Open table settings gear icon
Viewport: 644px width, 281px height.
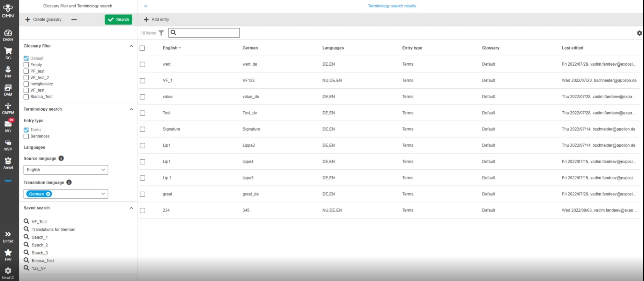pos(639,33)
